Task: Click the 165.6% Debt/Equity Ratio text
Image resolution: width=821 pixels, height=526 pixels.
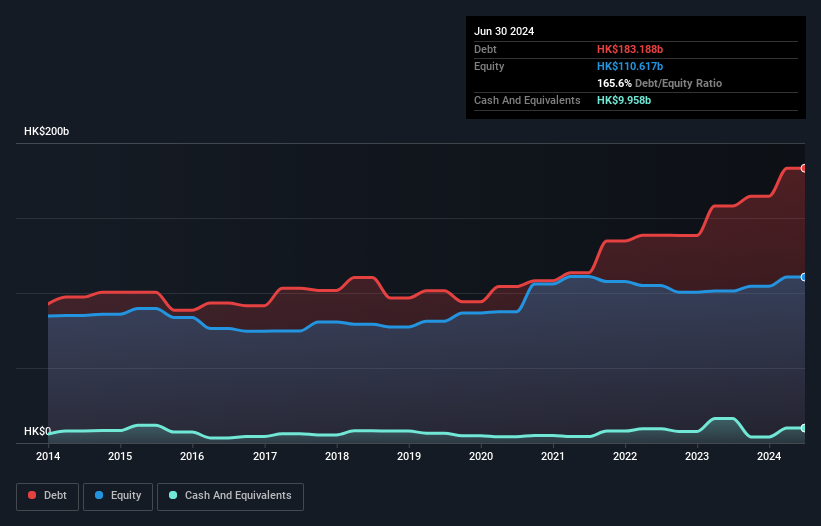Action: tap(659, 83)
